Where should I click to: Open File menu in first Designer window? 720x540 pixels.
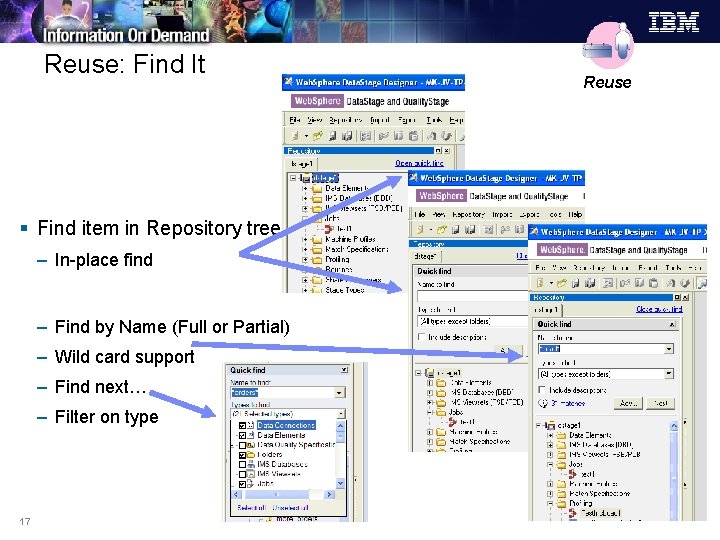tap(294, 120)
